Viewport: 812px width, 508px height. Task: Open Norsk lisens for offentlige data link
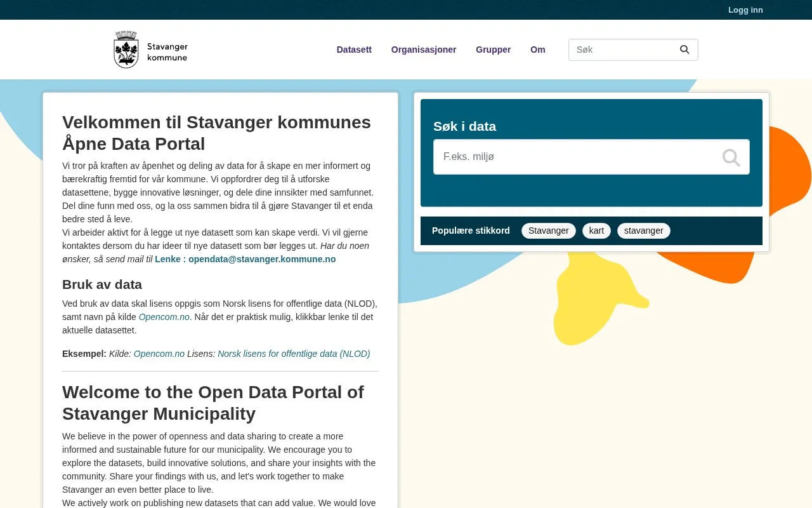294,354
